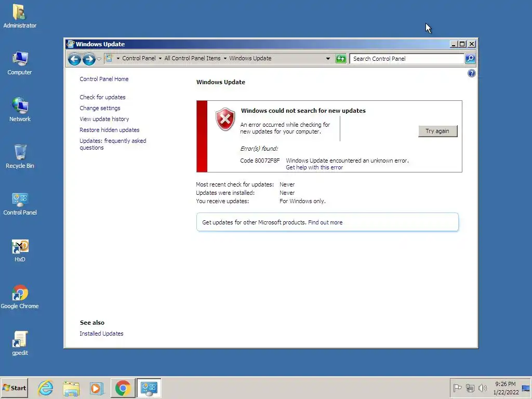Click the Windows Update title bar icon
The height and width of the screenshot is (399, 532).
(x=70, y=44)
